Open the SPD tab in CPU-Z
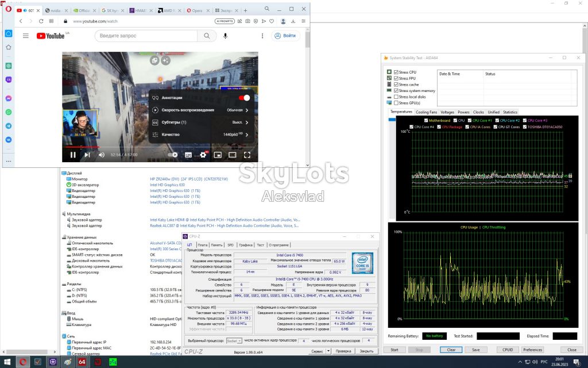 pyautogui.click(x=230, y=245)
